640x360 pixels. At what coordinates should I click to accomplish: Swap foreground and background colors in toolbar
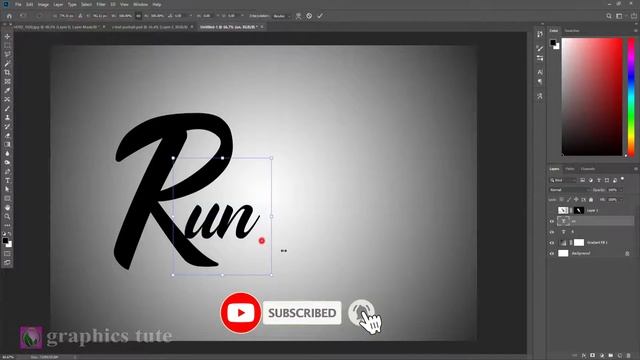pyautogui.click(x=10, y=234)
